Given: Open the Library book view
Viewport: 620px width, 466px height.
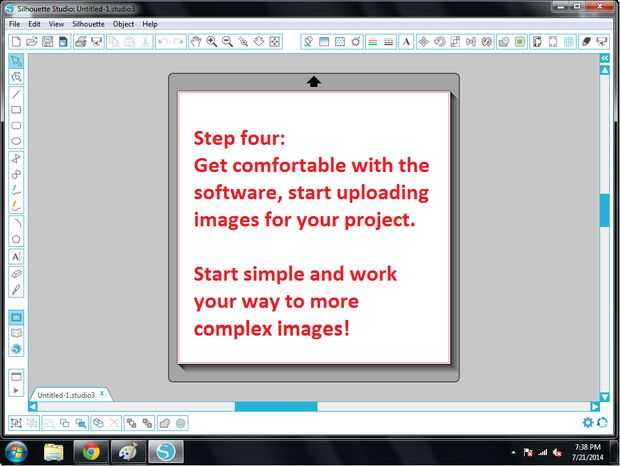Looking at the screenshot, I should click(x=16, y=333).
